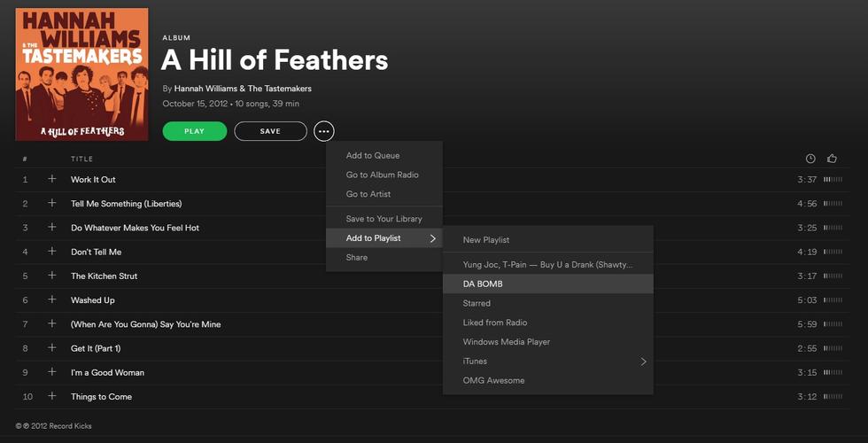Click plus icon for 'Get It (Part 1)'
This screenshot has width=868, height=443.
pyautogui.click(x=52, y=348)
